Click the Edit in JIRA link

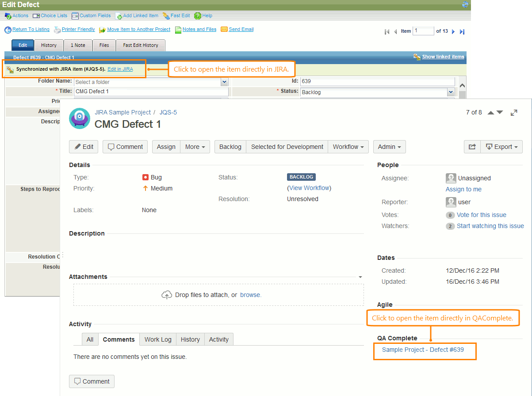(x=120, y=69)
